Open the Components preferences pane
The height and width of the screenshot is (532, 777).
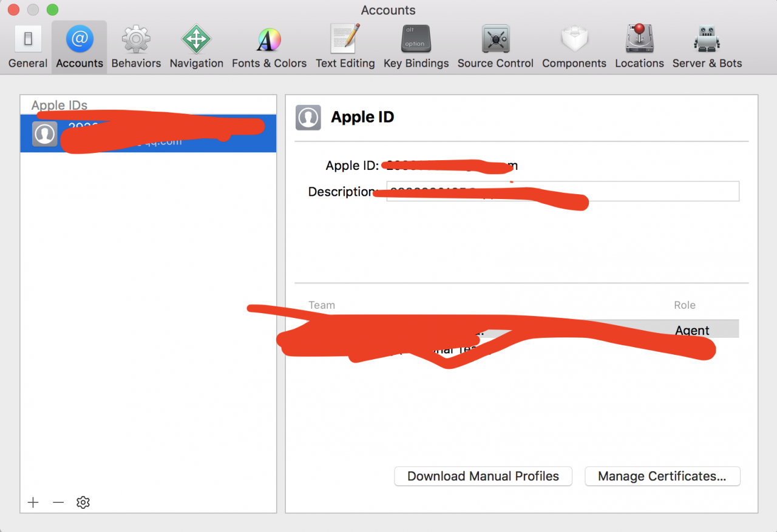pos(574,47)
